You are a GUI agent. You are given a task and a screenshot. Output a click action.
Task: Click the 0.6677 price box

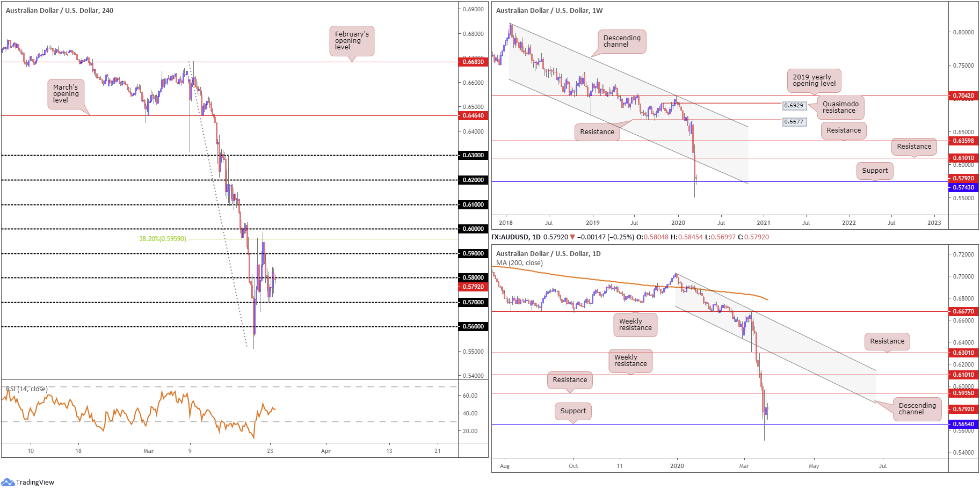point(794,122)
